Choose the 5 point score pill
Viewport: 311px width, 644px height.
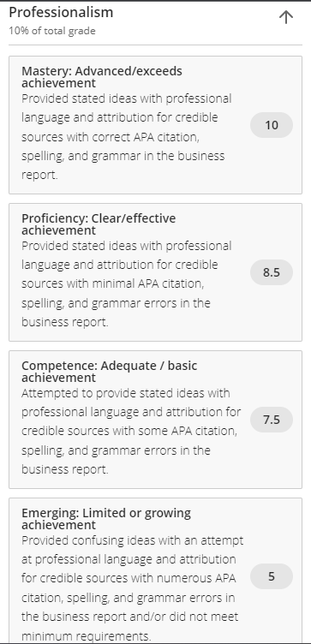click(x=272, y=576)
